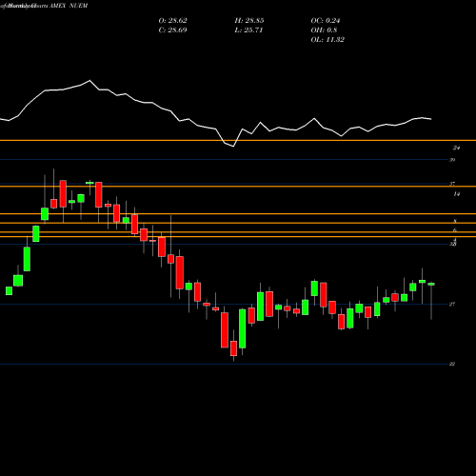Click the '27' price axis label
This screenshot has width=476, height=476.
(x=452, y=304)
